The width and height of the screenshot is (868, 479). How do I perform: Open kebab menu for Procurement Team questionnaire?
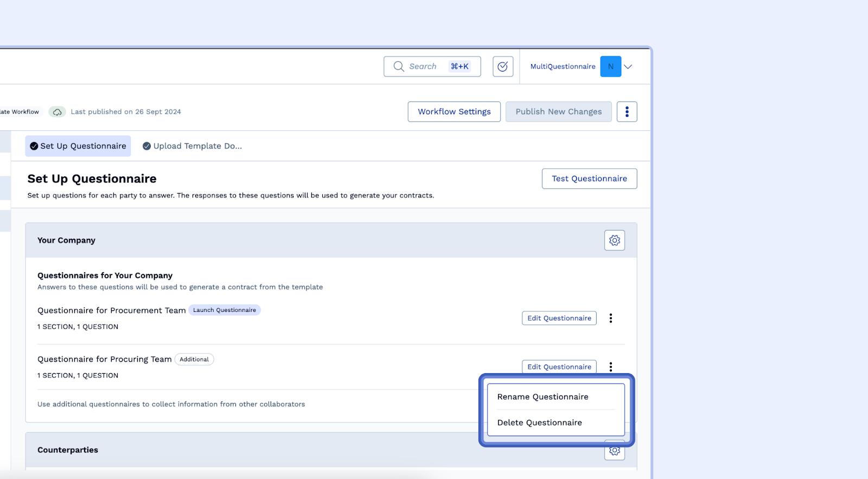point(610,318)
